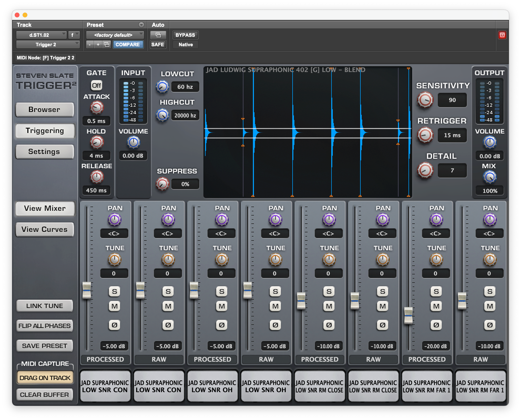Click the first channel's Pan knob
The image size is (521, 420).
click(114, 220)
